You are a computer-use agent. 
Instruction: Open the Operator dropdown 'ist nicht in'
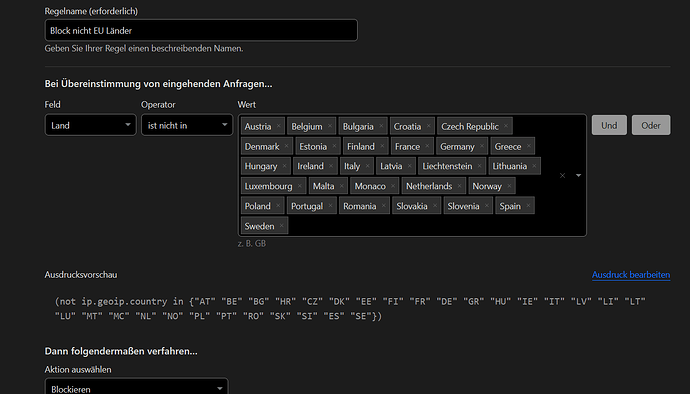187,125
